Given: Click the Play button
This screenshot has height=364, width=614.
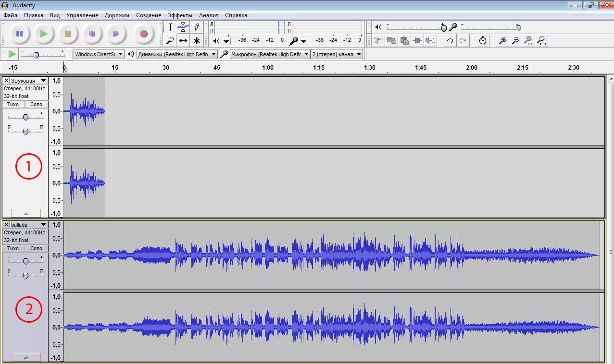Looking at the screenshot, I should pos(43,34).
